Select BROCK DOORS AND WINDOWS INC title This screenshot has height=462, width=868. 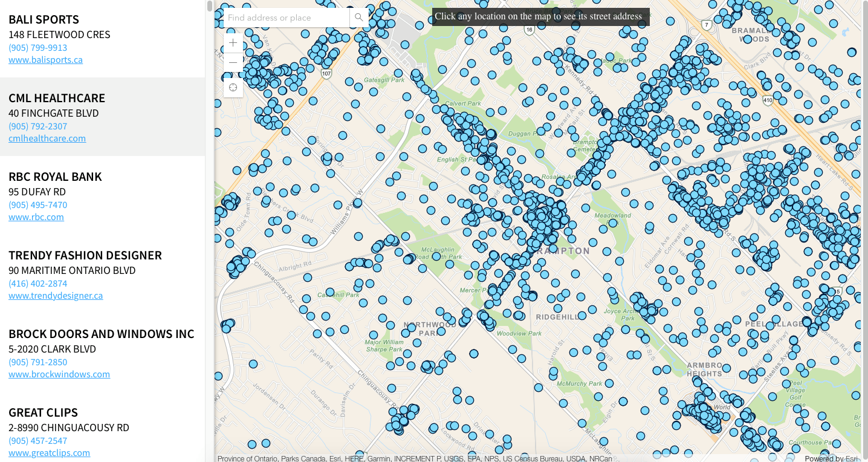coord(102,334)
